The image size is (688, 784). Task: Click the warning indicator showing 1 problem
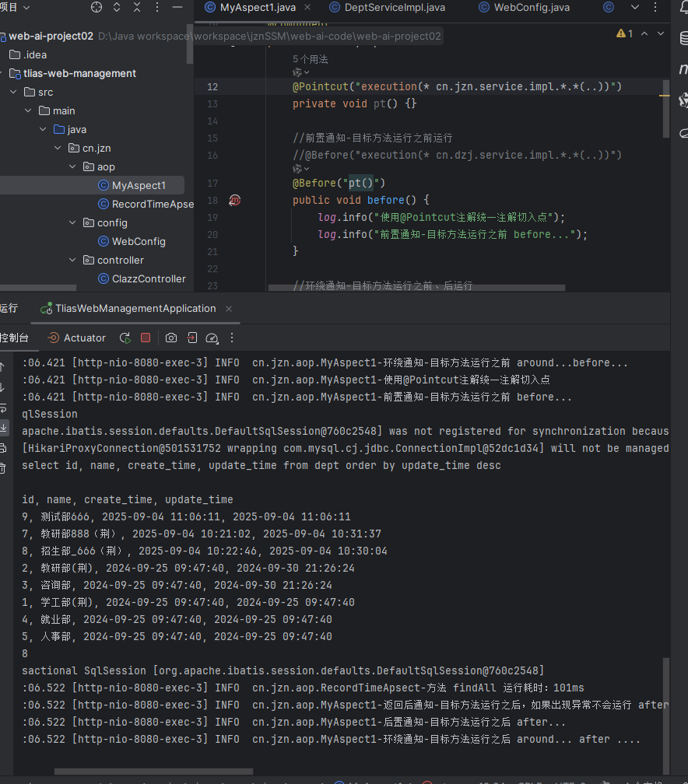coord(625,33)
